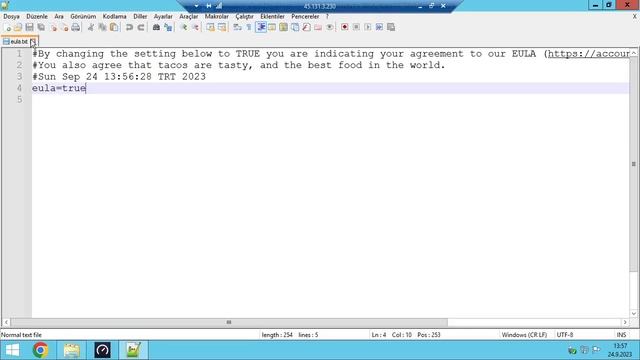Click the vertical scrollbar down arrow
The height and width of the screenshot is (360, 640).
click(x=633, y=313)
